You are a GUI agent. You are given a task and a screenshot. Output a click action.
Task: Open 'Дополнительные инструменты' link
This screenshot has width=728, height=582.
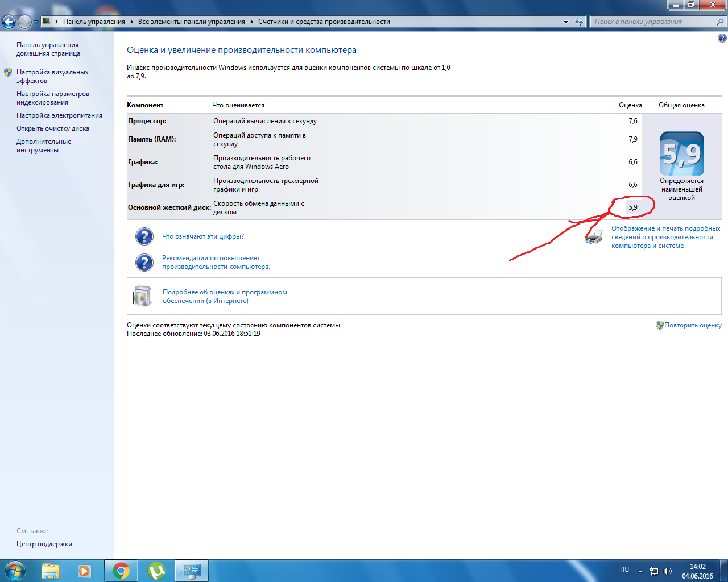(x=44, y=145)
